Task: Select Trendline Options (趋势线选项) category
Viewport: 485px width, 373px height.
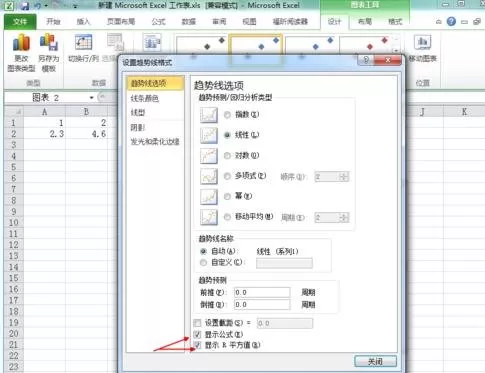Action: click(x=155, y=83)
